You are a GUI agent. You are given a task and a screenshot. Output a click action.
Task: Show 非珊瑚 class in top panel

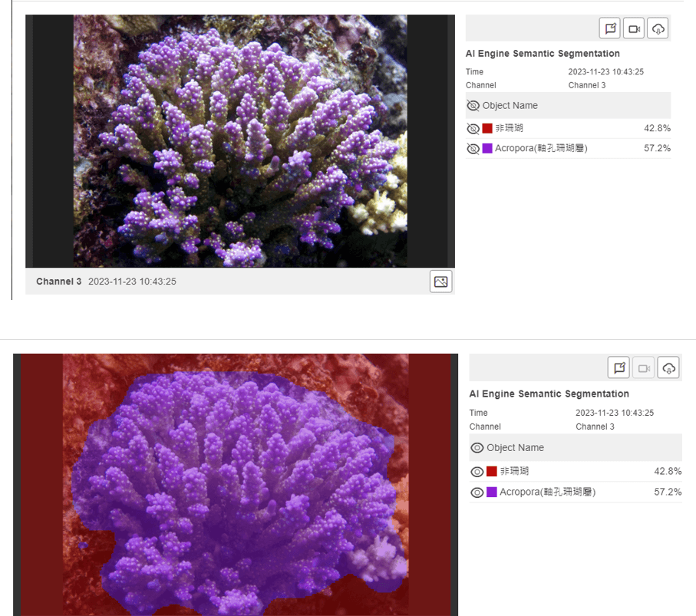point(473,128)
